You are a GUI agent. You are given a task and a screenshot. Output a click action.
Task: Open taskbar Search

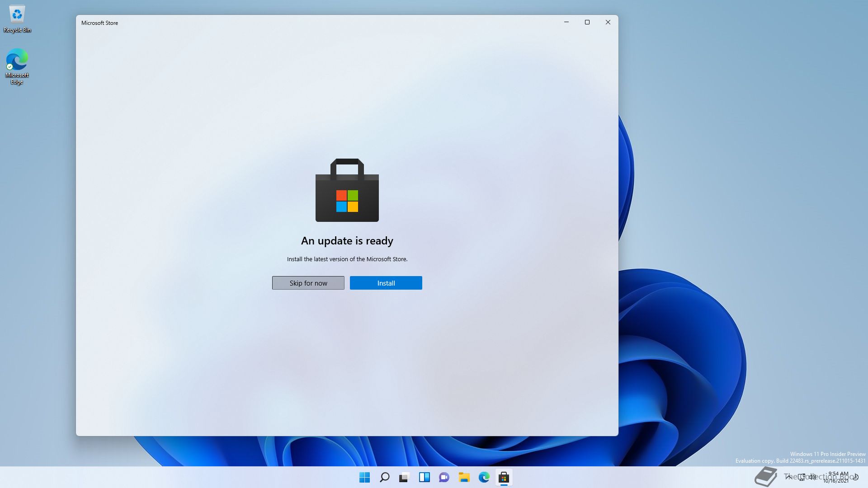click(384, 477)
